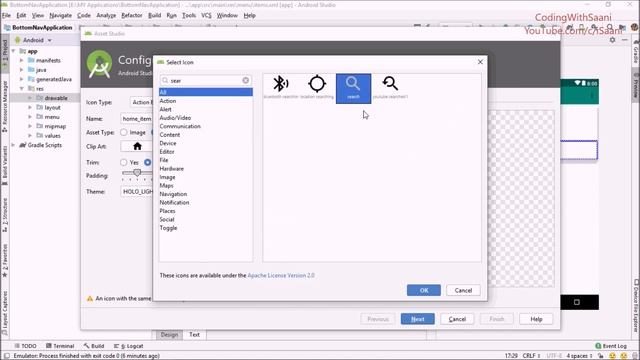Click the Name field in Asset Studio
Screen dimensions: 640x360
(137, 119)
